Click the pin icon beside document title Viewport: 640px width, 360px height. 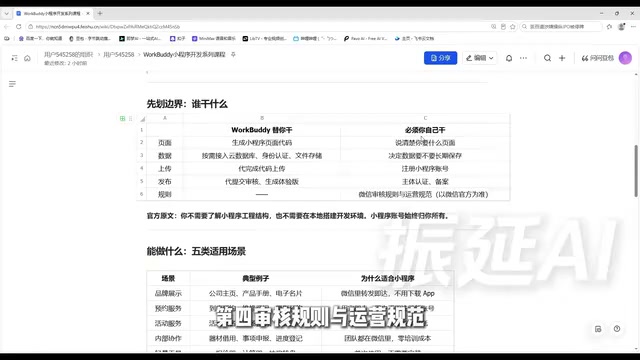click(x=233, y=54)
